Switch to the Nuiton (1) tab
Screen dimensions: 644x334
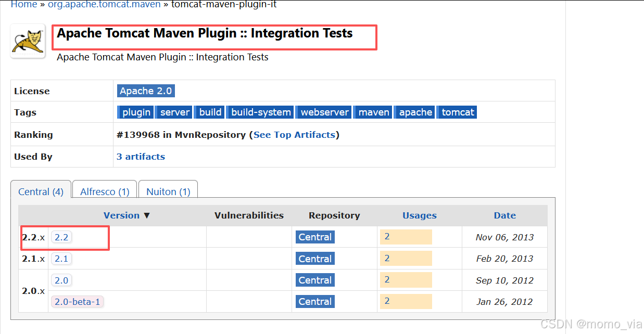pos(168,191)
